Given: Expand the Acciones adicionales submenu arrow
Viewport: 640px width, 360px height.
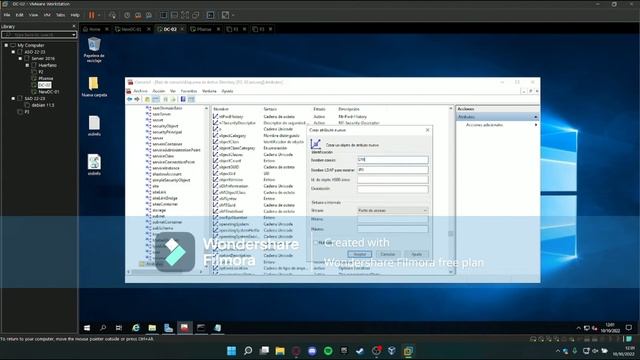Looking at the screenshot, I should tap(536, 125).
